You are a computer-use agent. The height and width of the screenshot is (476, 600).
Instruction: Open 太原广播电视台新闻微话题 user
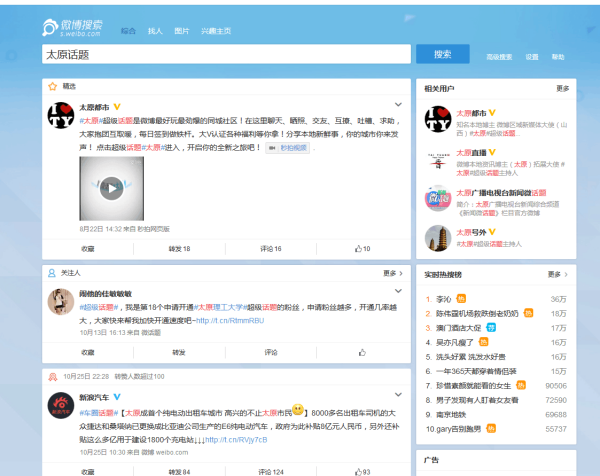pos(501,193)
